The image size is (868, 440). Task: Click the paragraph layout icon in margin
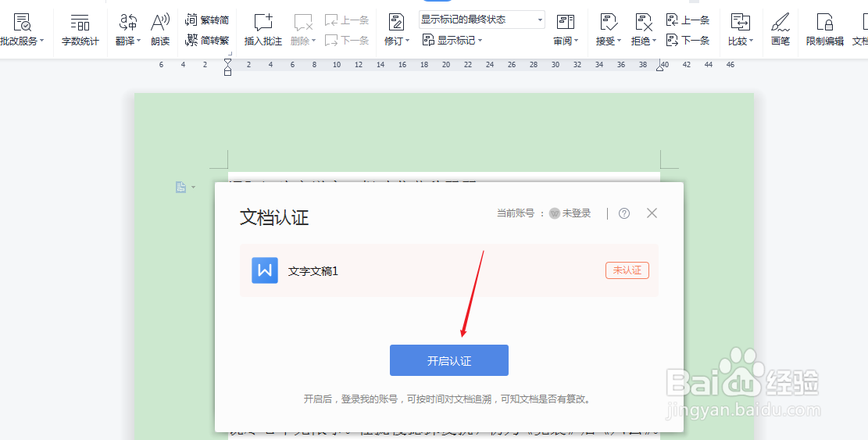pos(181,188)
